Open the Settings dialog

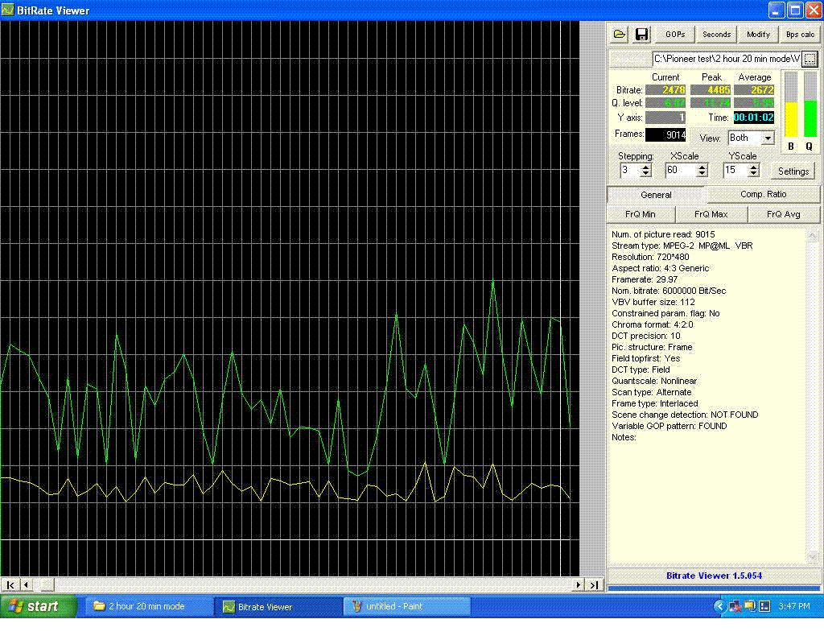tap(793, 171)
